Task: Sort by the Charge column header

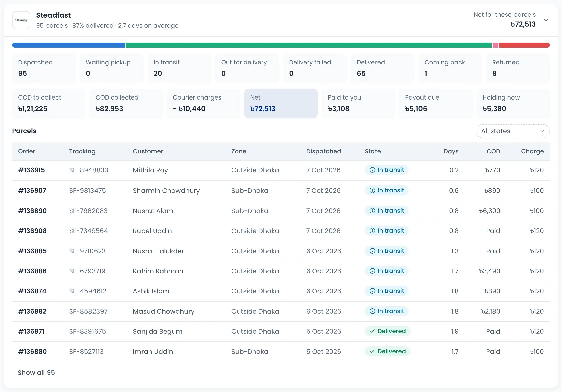Action: 532,151
